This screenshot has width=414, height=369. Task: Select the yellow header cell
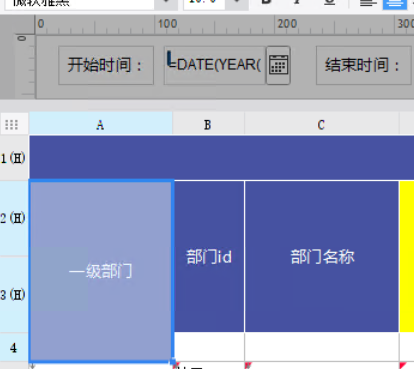pos(407,257)
